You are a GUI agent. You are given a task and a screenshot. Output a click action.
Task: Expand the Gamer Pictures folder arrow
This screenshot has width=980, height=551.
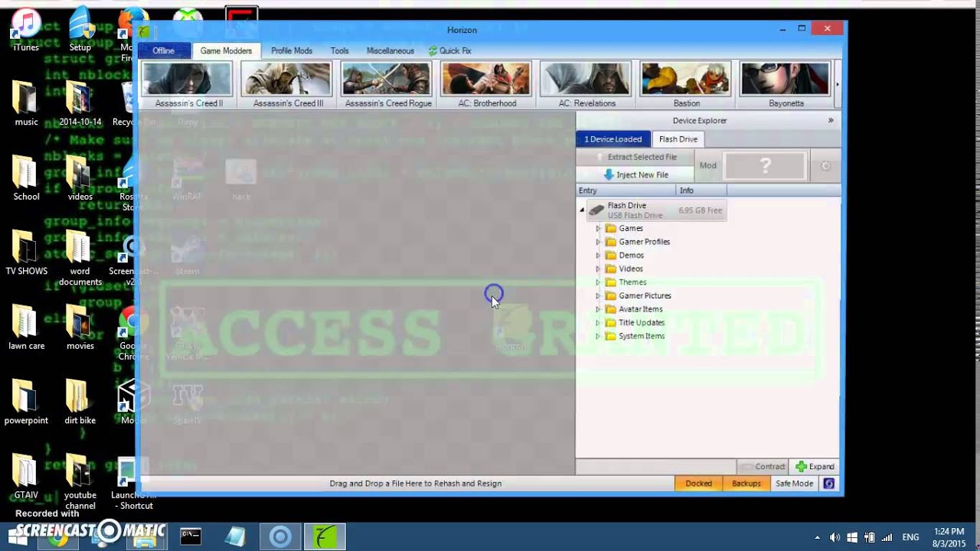(598, 295)
